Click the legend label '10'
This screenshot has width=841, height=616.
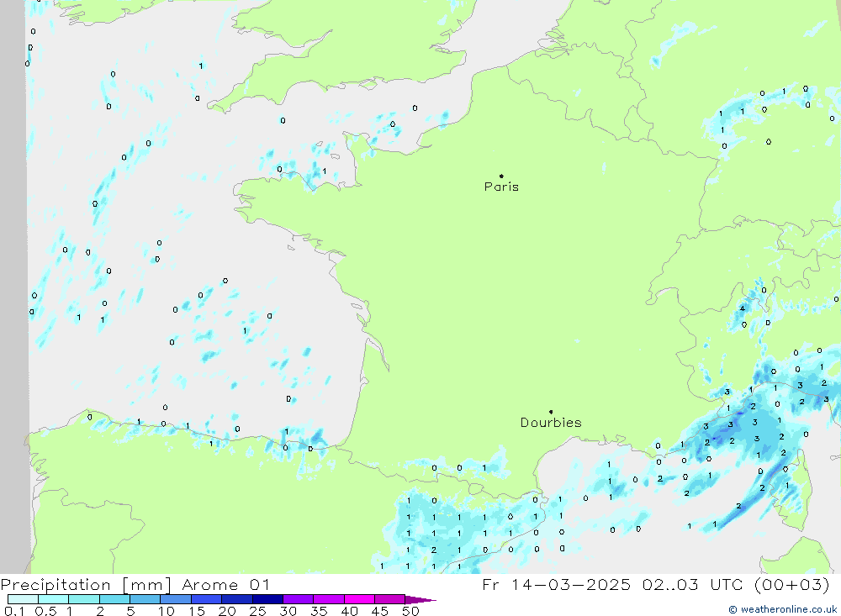[167, 611]
